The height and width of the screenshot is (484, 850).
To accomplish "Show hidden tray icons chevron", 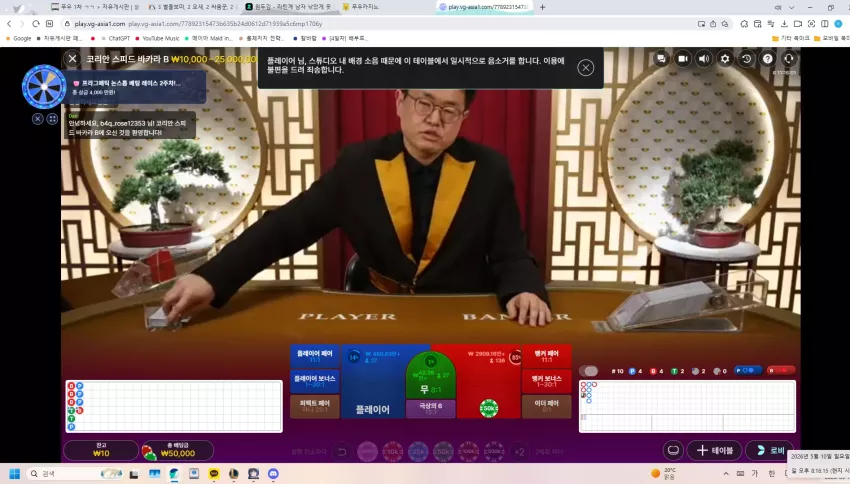I will tap(726, 474).
